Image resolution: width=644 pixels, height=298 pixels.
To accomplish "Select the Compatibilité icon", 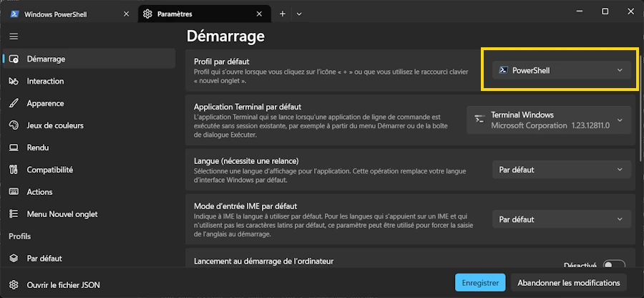I will point(14,170).
